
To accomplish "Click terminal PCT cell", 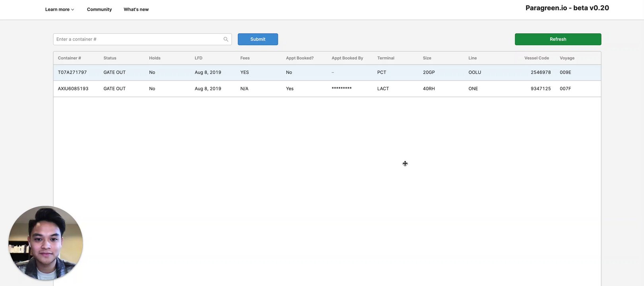I will tap(382, 72).
